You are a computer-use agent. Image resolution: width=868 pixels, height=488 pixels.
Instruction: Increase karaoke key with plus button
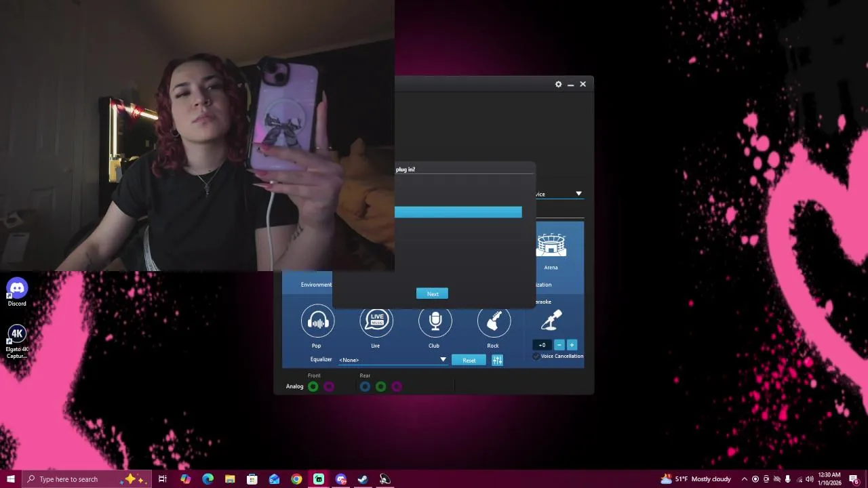point(572,345)
